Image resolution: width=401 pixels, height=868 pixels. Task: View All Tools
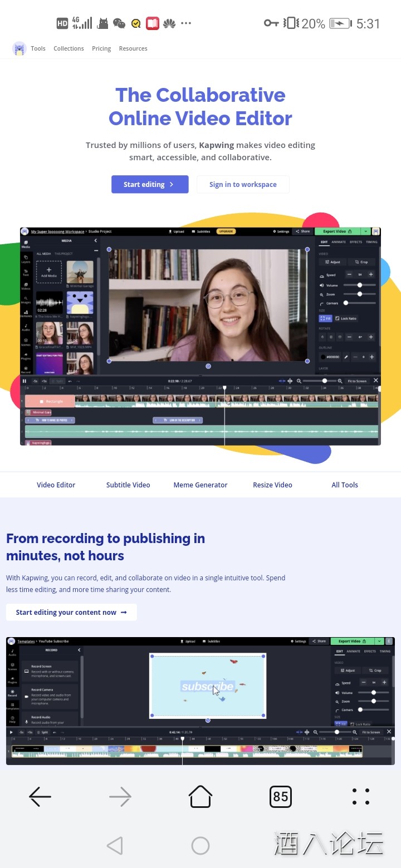pyautogui.click(x=345, y=485)
